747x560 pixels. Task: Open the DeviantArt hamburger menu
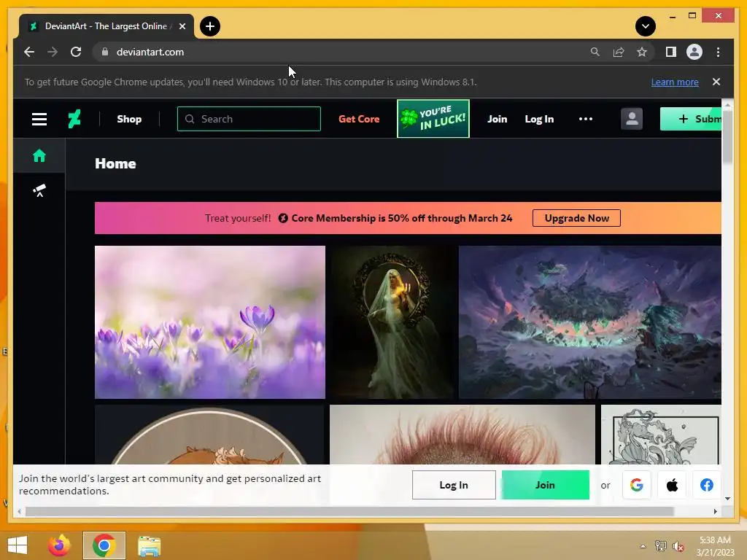click(x=39, y=119)
